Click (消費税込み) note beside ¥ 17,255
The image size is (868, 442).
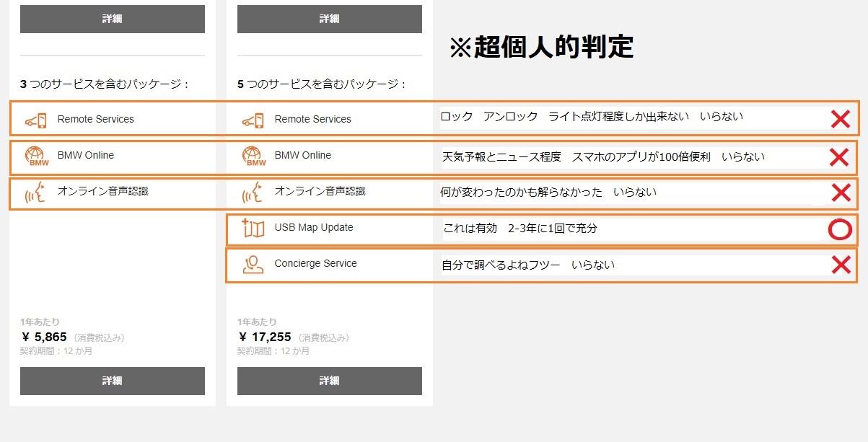coord(323,337)
